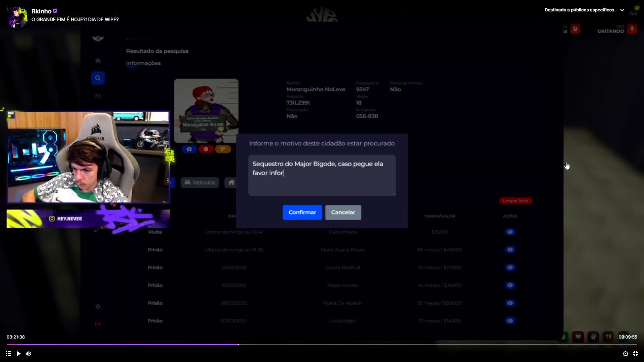The height and width of the screenshot is (362, 644).
Task: Seek along the video progress bar
Action: coord(322,345)
